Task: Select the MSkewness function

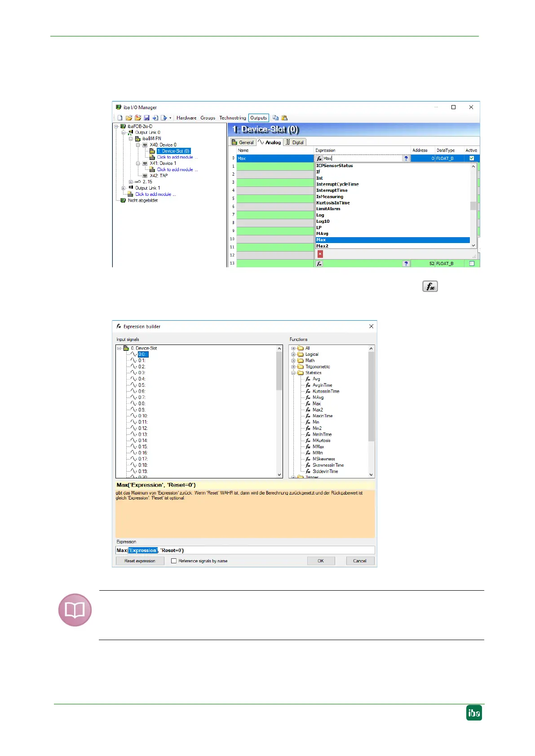Action: (x=323, y=459)
